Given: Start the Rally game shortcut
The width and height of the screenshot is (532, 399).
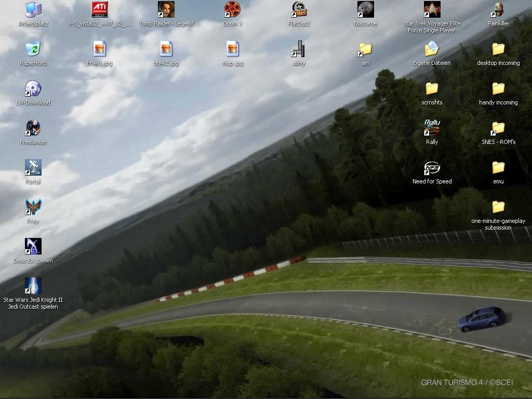Looking at the screenshot, I should [432, 128].
